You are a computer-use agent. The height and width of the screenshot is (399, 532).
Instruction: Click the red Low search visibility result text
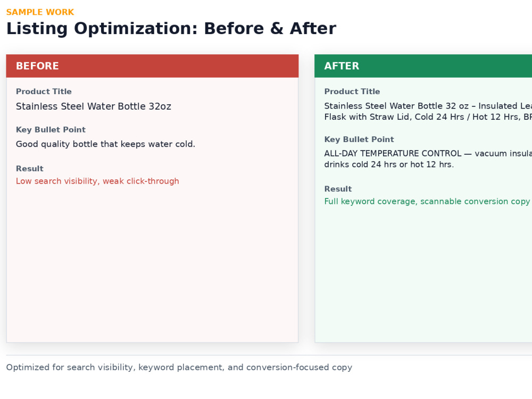click(97, 181)
